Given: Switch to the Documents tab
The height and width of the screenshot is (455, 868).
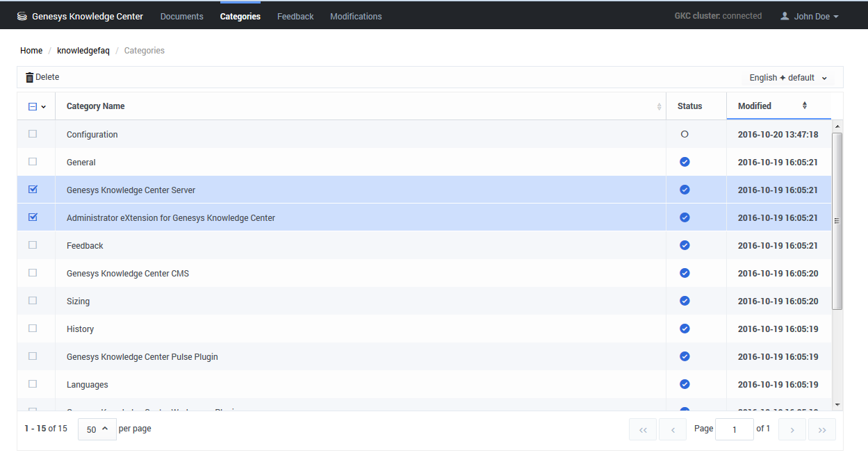Looking at the screenshot, I should [181, 17].
